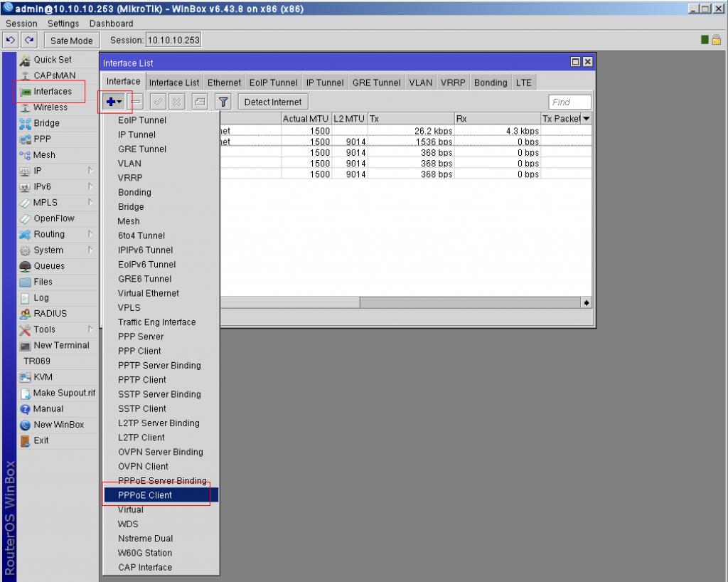Expand the System submenu

pyautogui.click(x=90, y=250)
